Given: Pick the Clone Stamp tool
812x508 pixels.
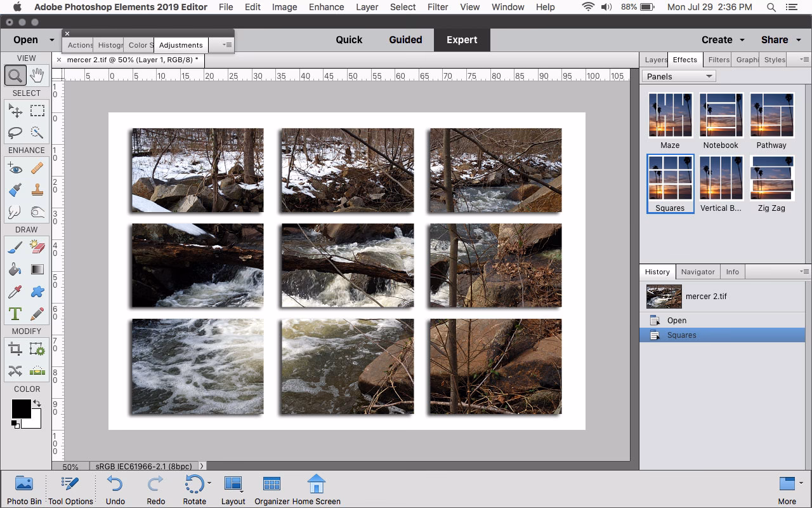Looking at the screenshot, I should pyautogui.click(x=37, y=190).
